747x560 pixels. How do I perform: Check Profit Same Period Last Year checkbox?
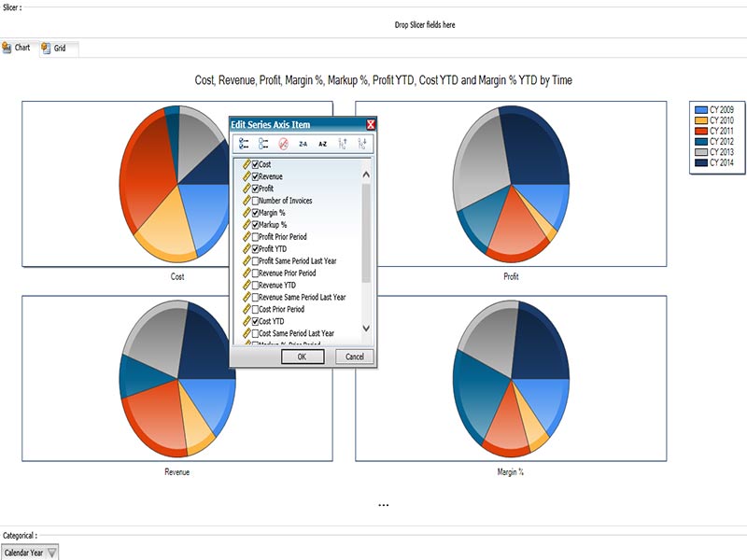tap(255, 261)
